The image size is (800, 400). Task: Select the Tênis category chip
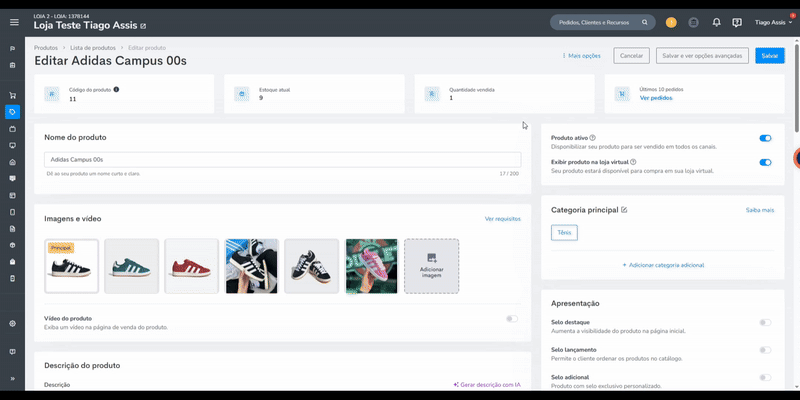point(564,233)
